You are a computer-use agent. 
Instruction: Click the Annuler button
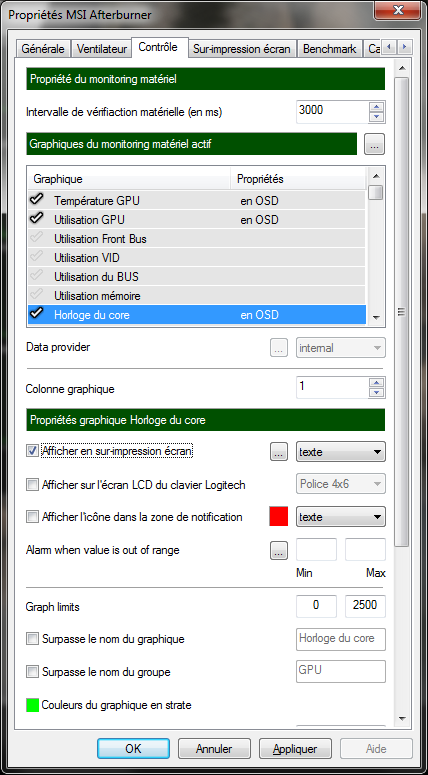click(214, 748)
